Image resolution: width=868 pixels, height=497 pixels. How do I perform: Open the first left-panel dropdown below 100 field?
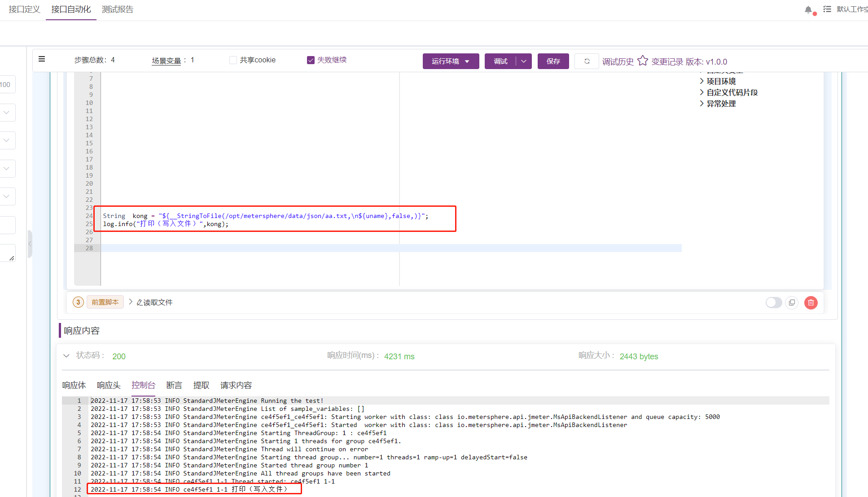7,113
